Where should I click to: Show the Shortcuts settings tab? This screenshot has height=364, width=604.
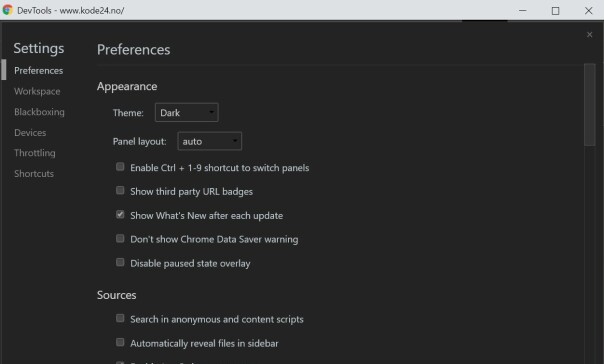34,174
